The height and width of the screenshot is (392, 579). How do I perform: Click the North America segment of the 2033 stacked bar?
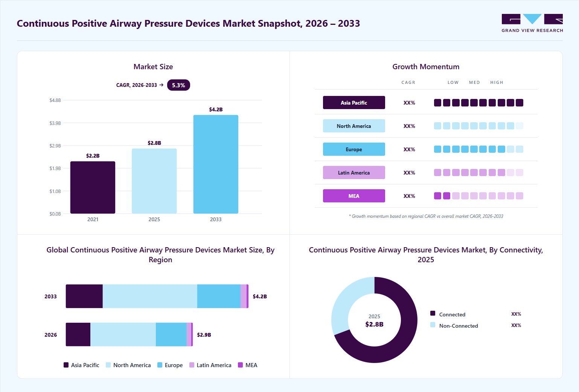[150, 296]
